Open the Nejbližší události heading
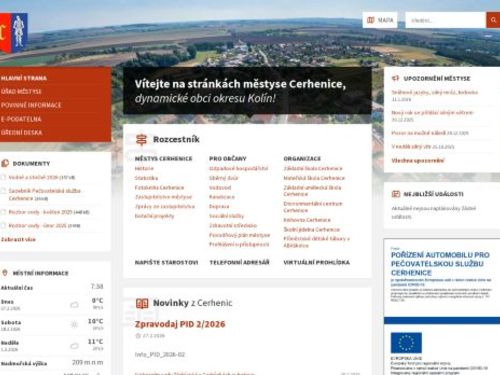 tap(433, 194)
